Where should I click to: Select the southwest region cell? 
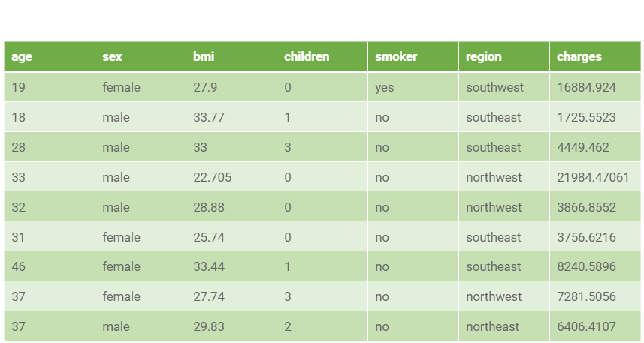click(x=504, y=87)
